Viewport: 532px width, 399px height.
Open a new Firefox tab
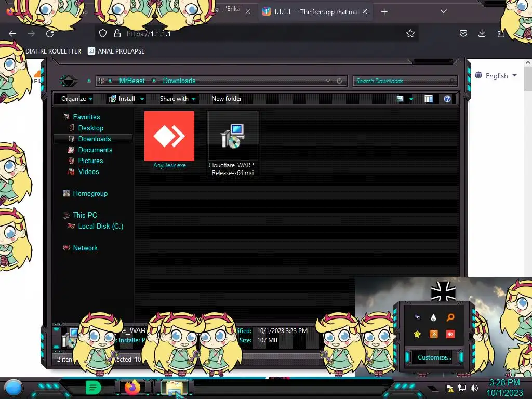click(x=384, y=12)
